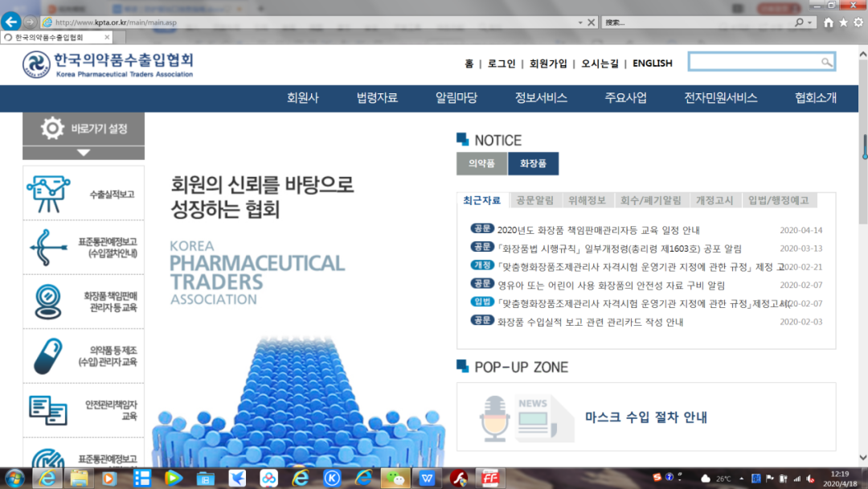Click the scrollbar down arrow
This screenshot has height=489, width=868.
863,458
